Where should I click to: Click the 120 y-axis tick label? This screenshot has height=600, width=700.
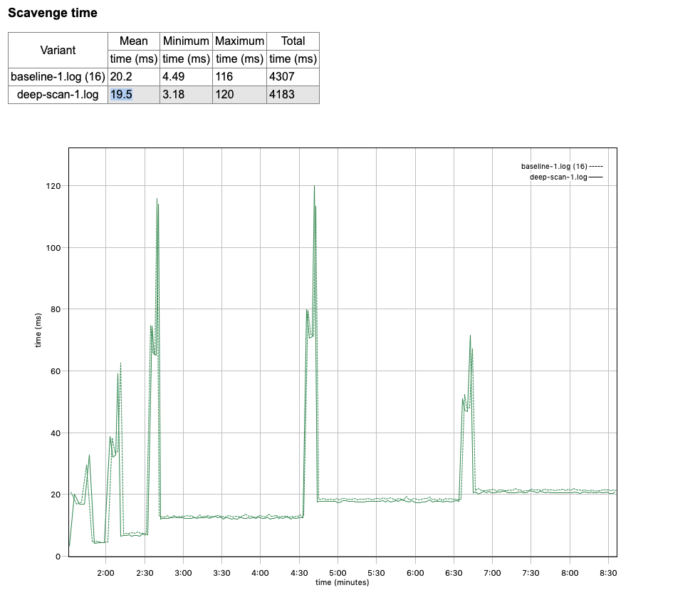pyautogui.click(x=53, y=186)
